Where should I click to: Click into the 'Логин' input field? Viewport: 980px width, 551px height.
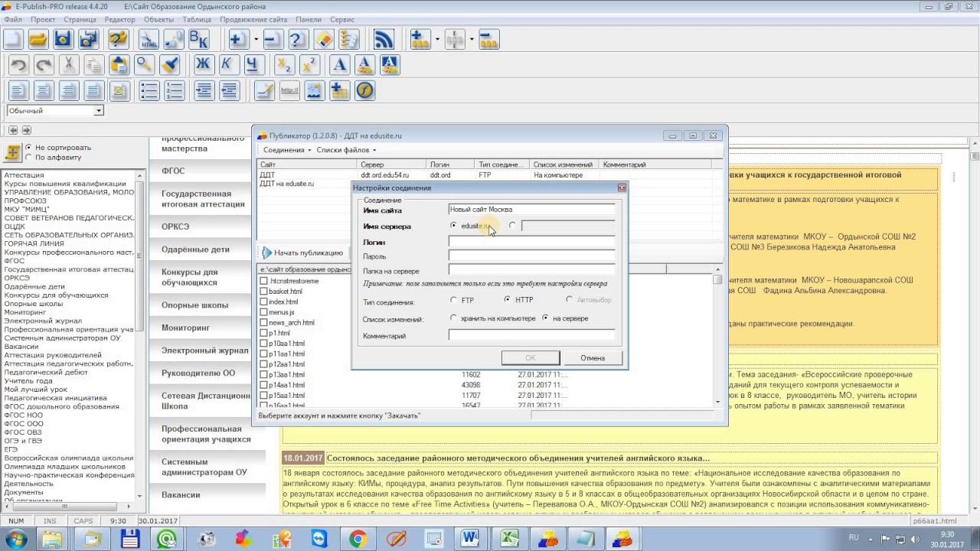coord(531,242)
